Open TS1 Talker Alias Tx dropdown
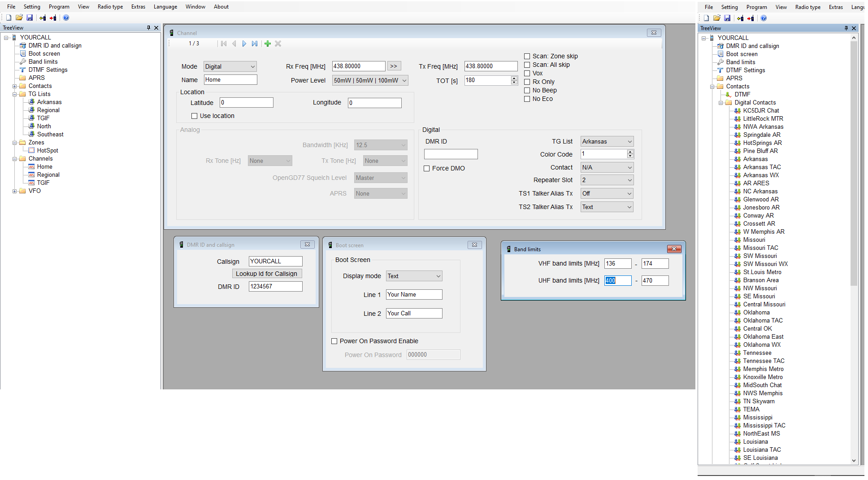The image size is (868, 480). point(607,193)
